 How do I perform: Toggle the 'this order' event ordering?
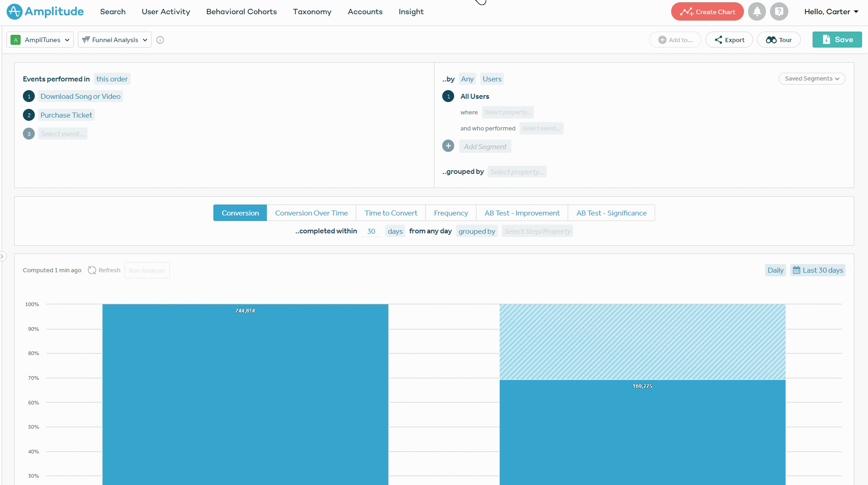(112, 79)
